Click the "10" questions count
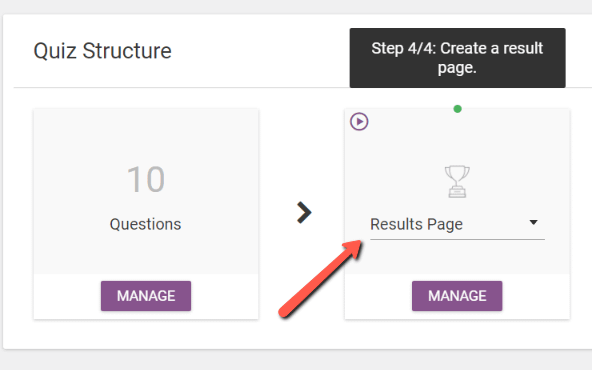The image size is (592, 370). tap(146, 179)
